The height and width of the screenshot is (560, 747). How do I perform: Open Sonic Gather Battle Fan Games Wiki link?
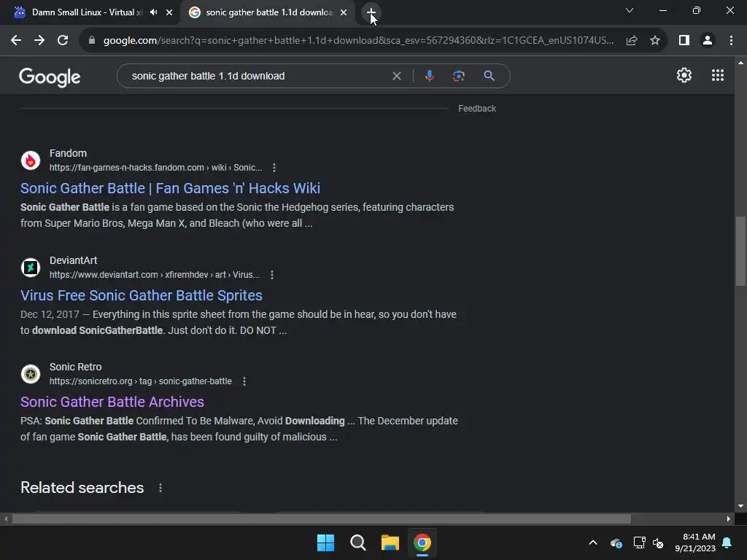(170, 188)
